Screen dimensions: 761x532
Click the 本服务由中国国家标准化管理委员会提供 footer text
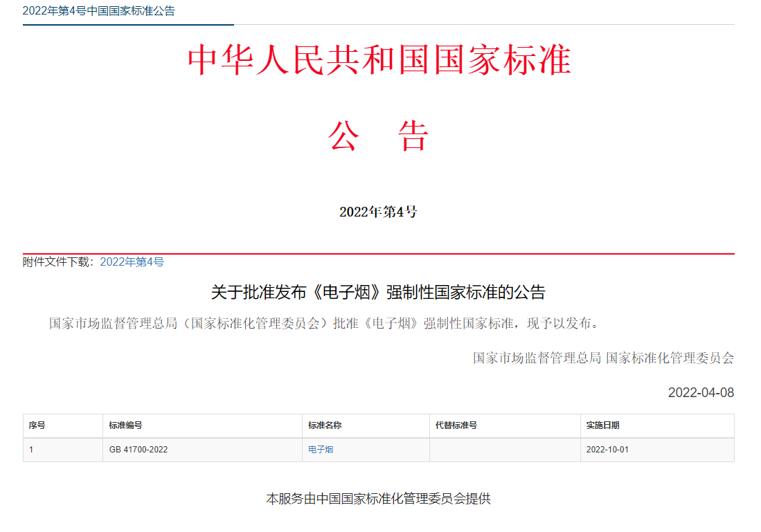click(378, 499)
